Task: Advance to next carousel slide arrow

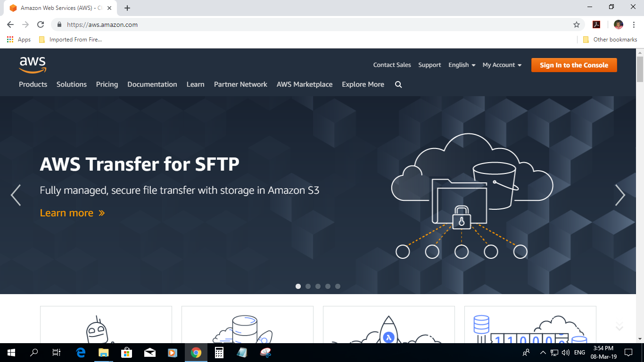Action: (620, 195)
